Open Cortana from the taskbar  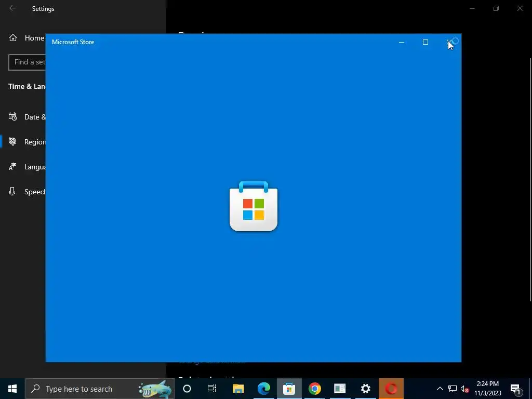187,389
